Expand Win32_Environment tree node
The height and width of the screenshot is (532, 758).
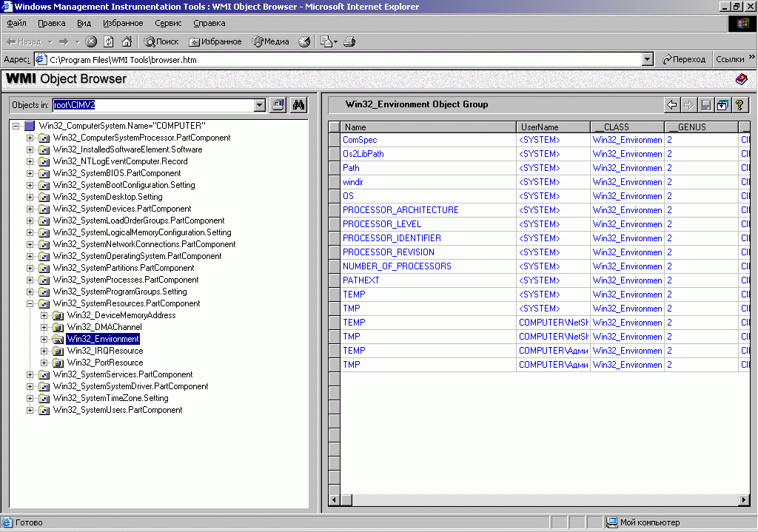tap(44, 339)
